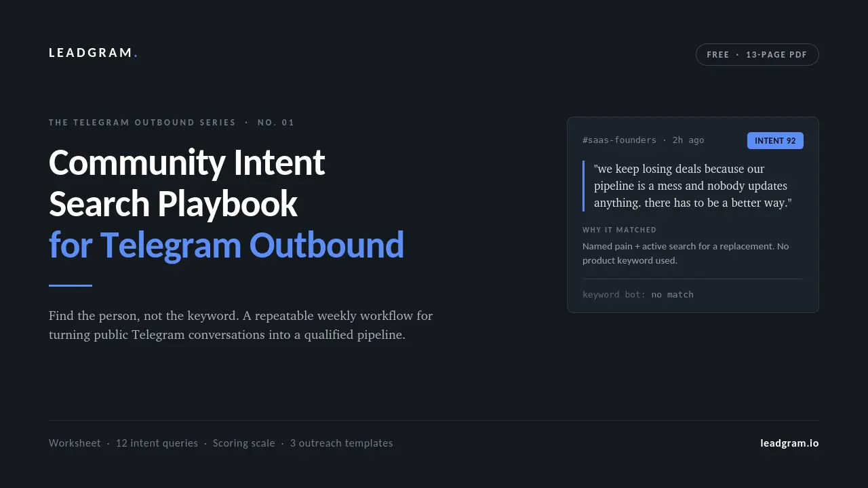Click the blue accent bar under the title
Screen dimensions: 868x488
coord(71,286)
